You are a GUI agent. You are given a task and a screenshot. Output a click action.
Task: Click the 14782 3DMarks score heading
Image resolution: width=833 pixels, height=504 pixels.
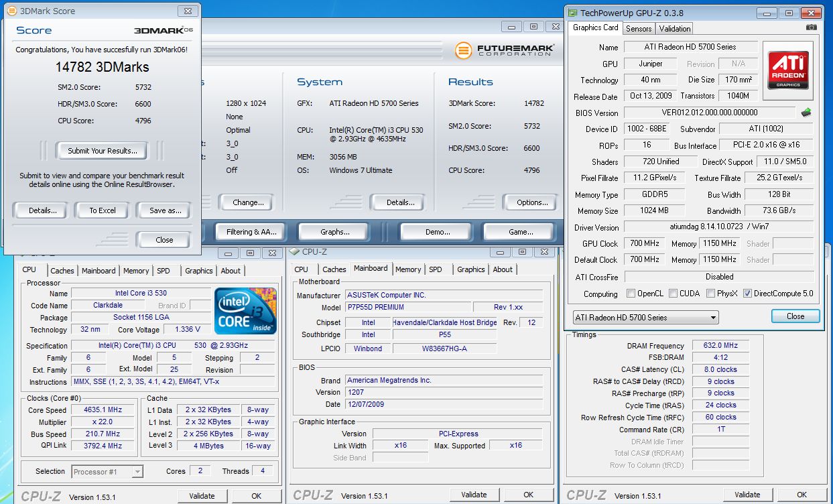[103, 67]
